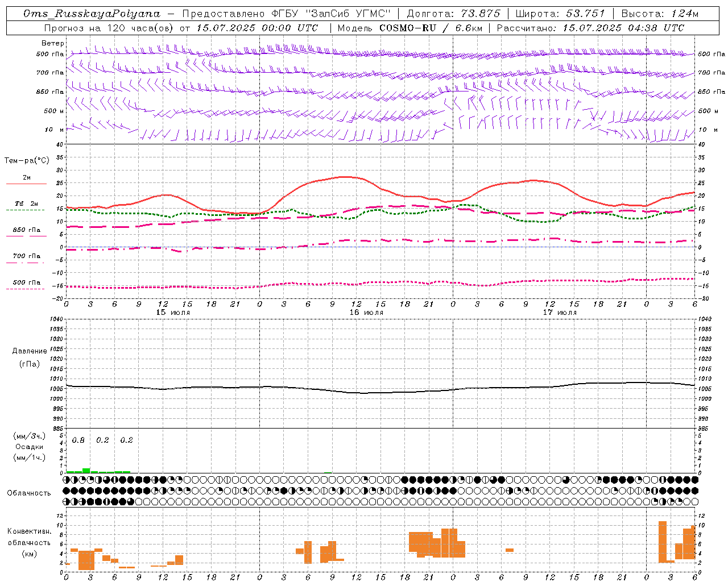Viewport: 728px width, 582px height.
Task: Click the 'Td 2м' dew point legend entry
Action: click(26, 203)
